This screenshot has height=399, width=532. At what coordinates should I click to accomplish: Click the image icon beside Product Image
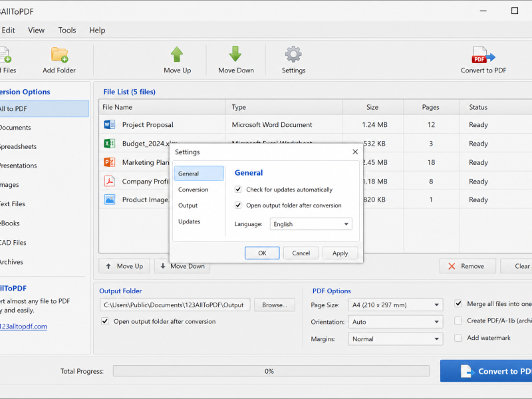coord(110,199)
